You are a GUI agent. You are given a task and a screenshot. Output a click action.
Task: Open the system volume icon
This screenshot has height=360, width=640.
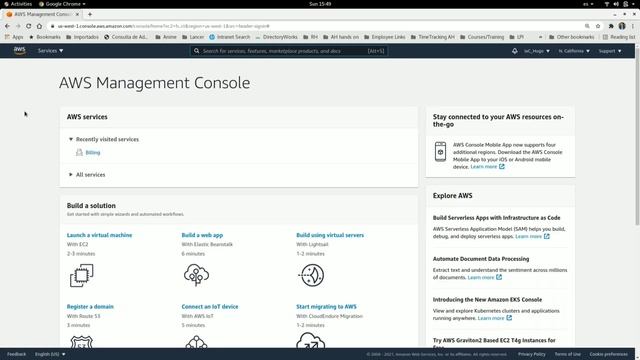coord(616,4)
